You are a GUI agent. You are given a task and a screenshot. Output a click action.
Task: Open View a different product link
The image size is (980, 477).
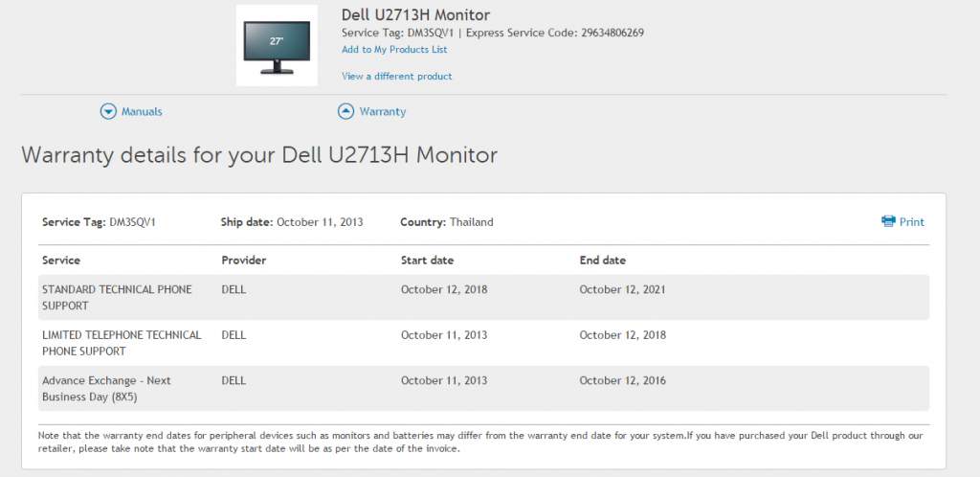397,76
